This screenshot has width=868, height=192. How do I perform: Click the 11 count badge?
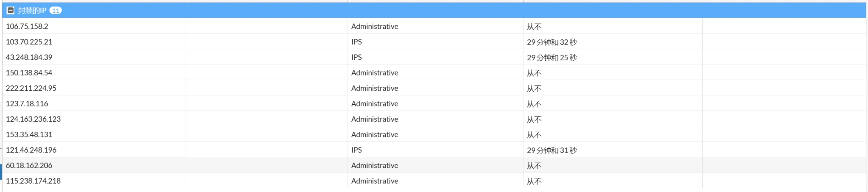[x=56, y=10]
